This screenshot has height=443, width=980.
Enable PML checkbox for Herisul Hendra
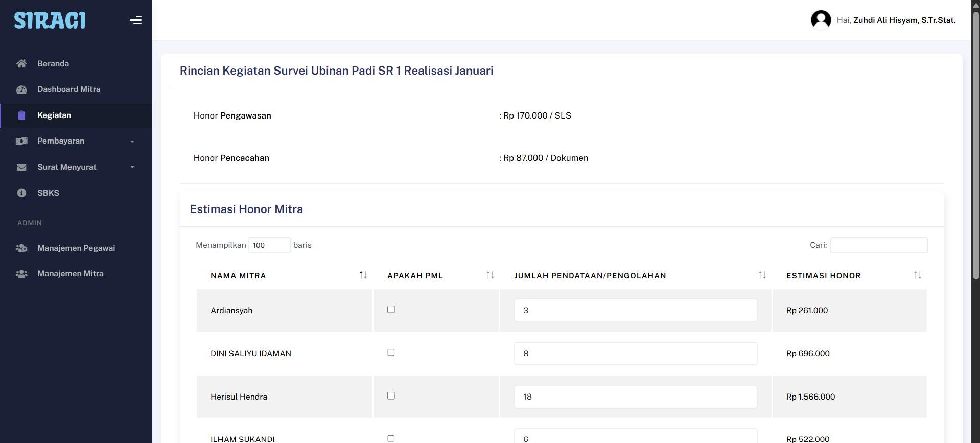point(391,395)
